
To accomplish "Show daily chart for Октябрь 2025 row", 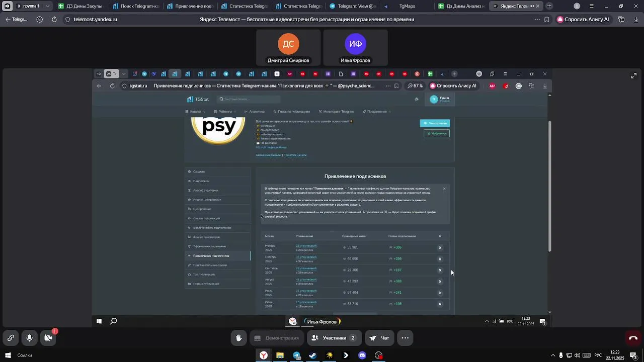I will tap(440, 259).
